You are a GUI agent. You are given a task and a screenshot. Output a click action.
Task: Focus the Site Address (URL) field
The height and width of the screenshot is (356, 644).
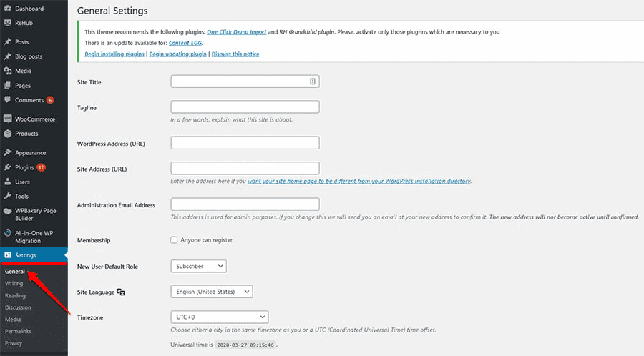click(x=245, y=168)
